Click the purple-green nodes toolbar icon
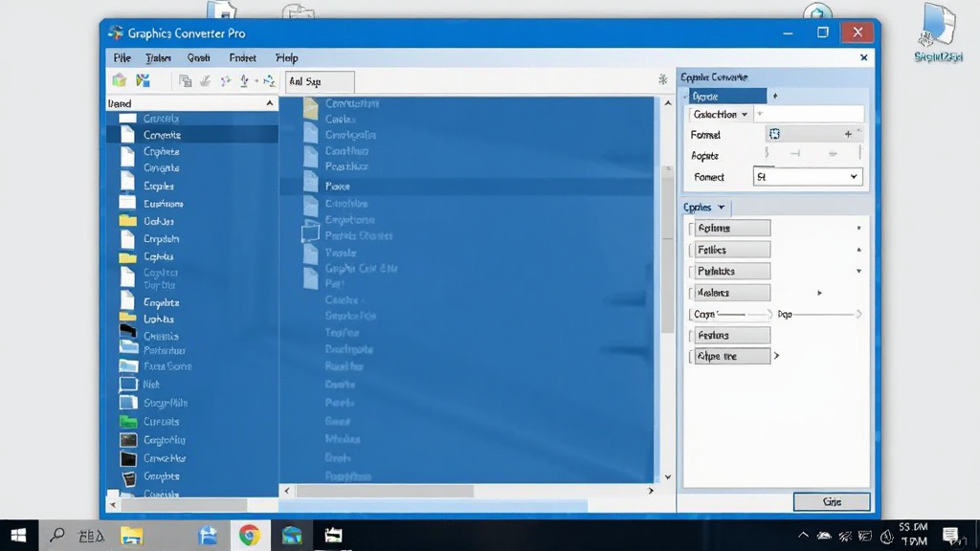Viewport: 980px width, 551px height. pyautogui.click(x=226, y=81)
